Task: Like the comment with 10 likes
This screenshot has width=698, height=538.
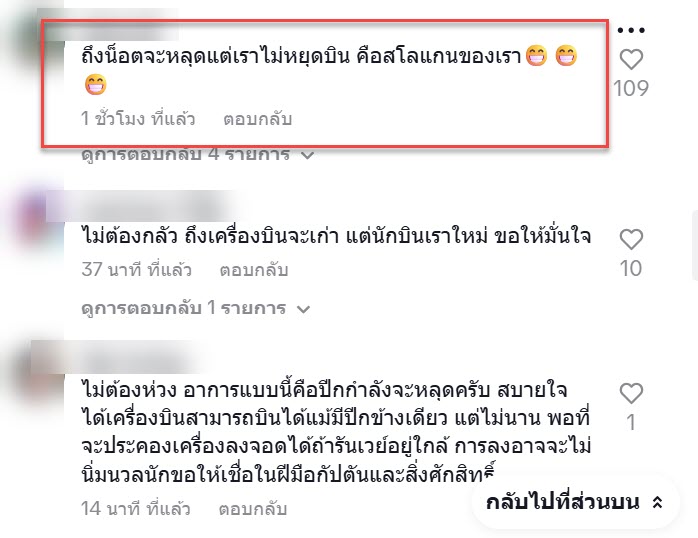Action: pos(631,239)
